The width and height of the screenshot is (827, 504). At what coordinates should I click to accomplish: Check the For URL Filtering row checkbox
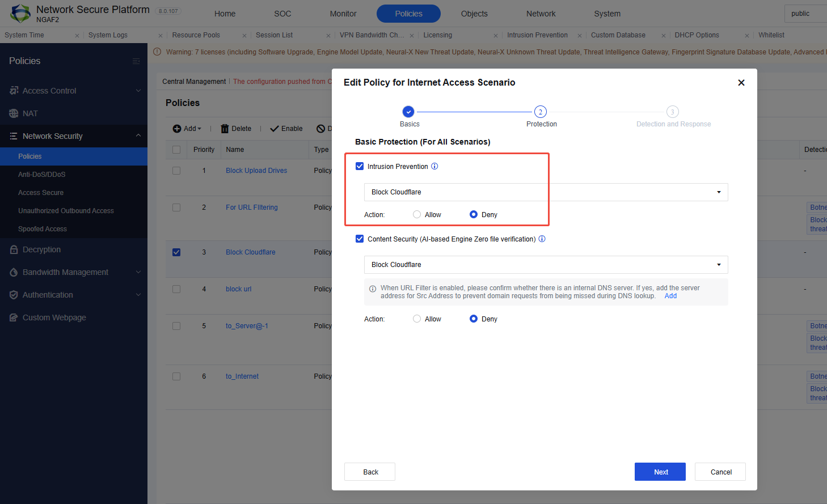[x=176, y=207]
